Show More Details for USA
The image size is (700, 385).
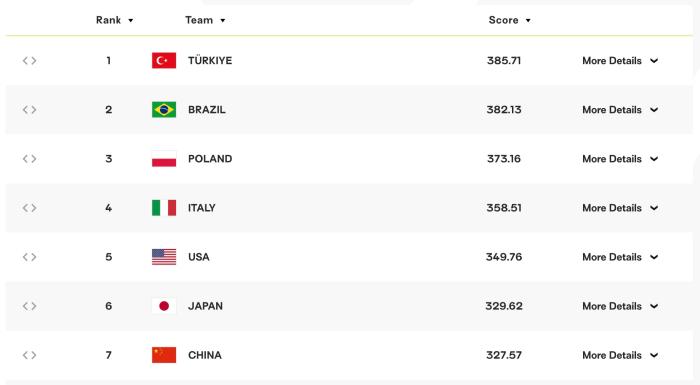click(x=620, y=257)
